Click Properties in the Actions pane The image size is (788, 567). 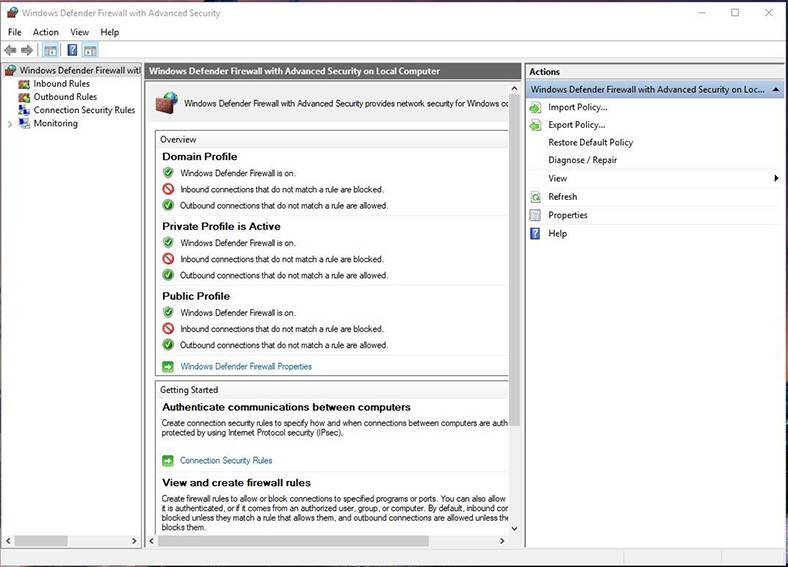(x=568, y=215)
